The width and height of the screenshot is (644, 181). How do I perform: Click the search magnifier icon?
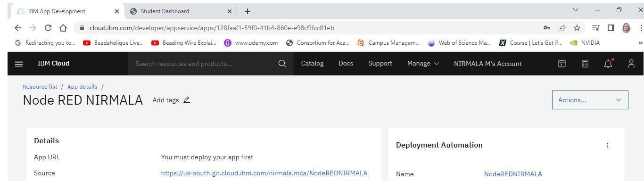click(282, 64)
